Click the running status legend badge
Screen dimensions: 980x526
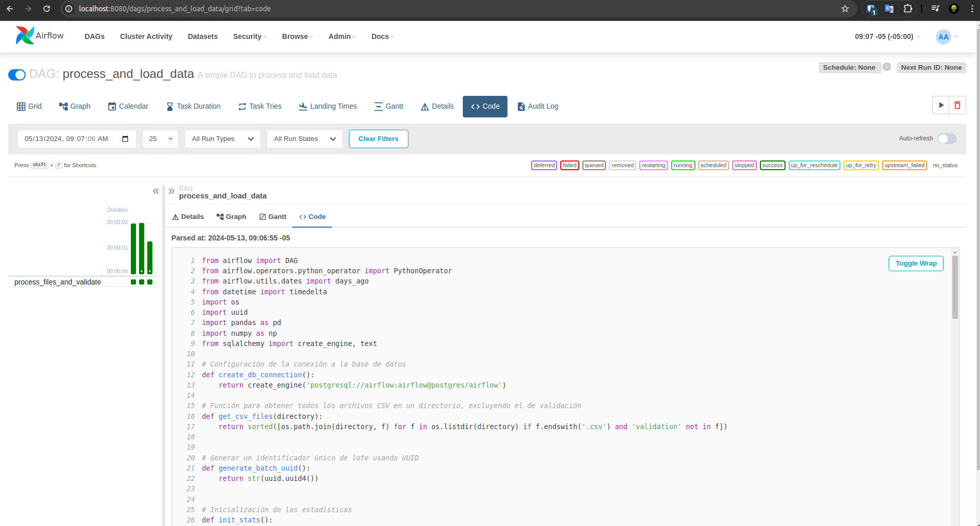pos(683,165)
